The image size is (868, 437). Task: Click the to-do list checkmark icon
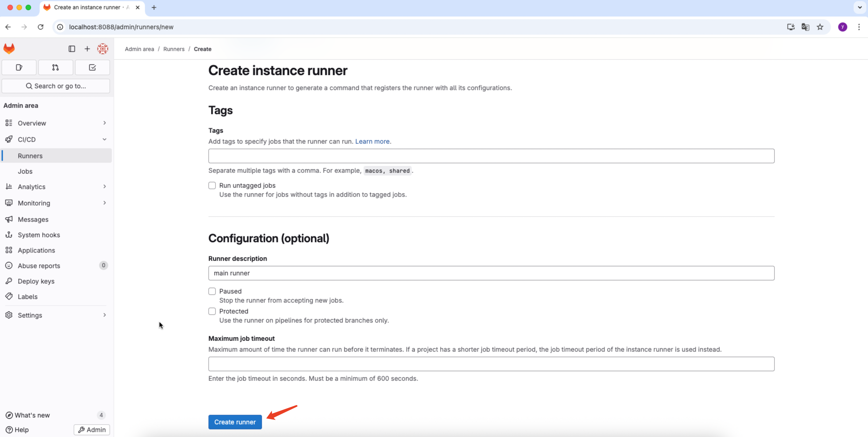tap(92, 67)
